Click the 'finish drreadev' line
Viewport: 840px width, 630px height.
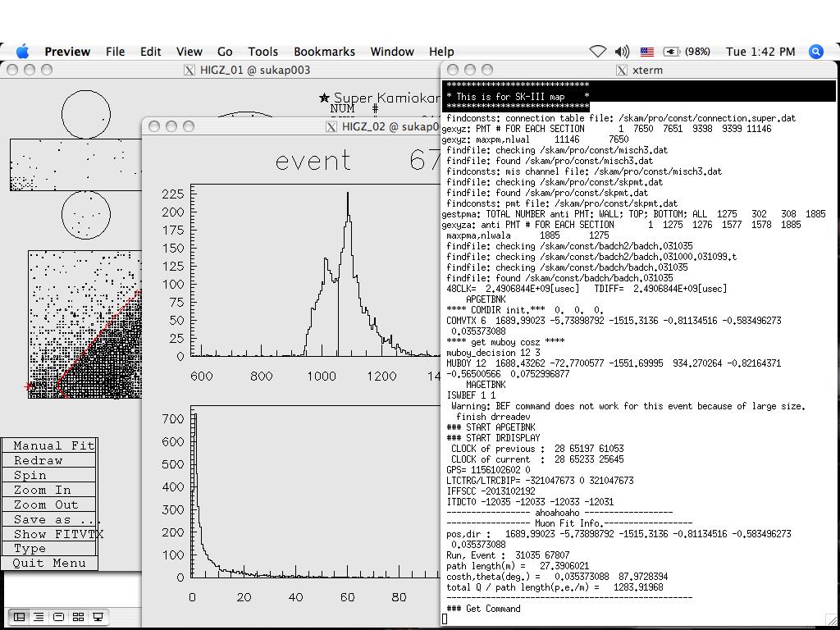coord(493,416)
